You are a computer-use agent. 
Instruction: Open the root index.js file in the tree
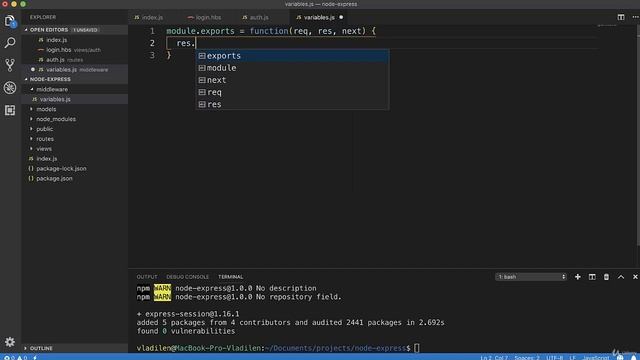pyautogui.click(x=75, y=158)
